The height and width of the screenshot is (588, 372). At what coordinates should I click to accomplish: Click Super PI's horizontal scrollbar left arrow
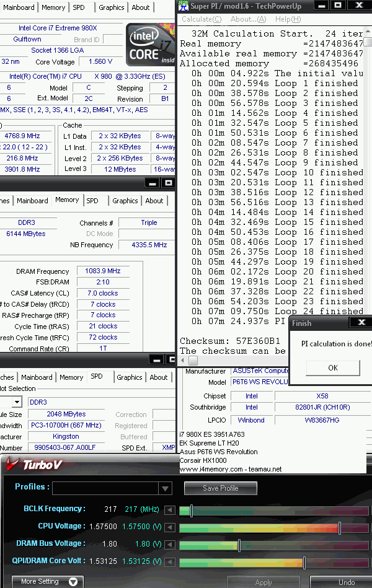183,361
